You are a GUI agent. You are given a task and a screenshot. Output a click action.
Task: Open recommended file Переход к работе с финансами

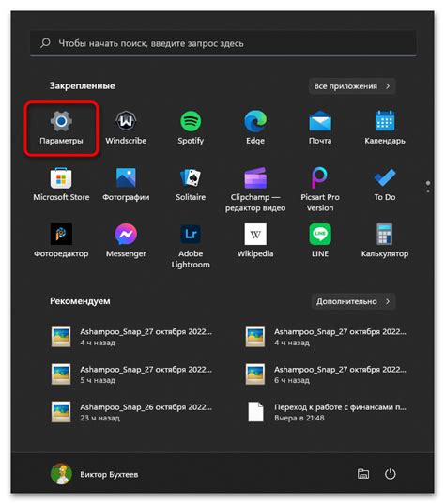(x=326, y=412)
